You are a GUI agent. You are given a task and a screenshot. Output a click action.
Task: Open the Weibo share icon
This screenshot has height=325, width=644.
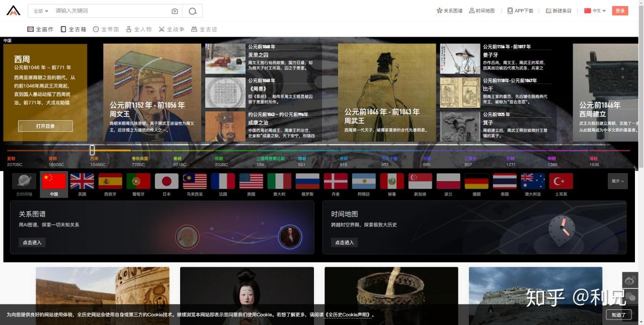630,280
